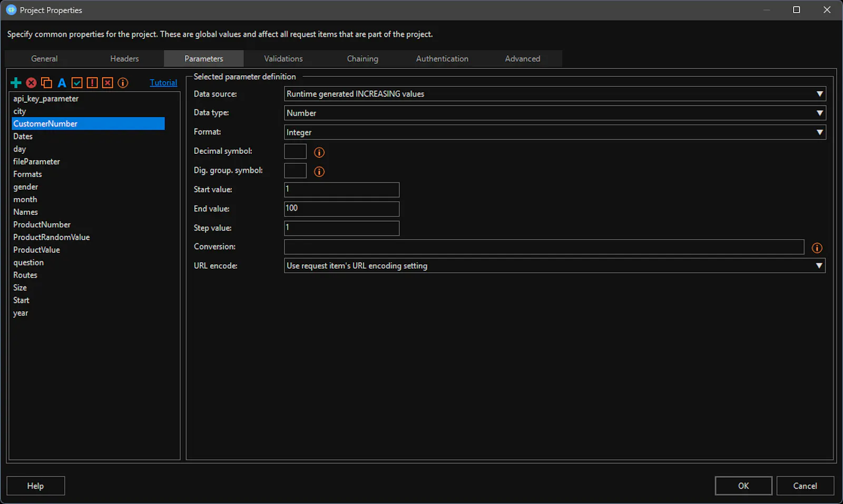Switch to the Chaining tab
843x504 pixels.
tap(362, 58)
